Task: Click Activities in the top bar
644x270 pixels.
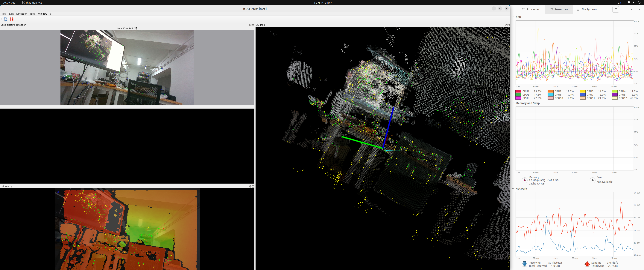Action: [x=9, y=2]
